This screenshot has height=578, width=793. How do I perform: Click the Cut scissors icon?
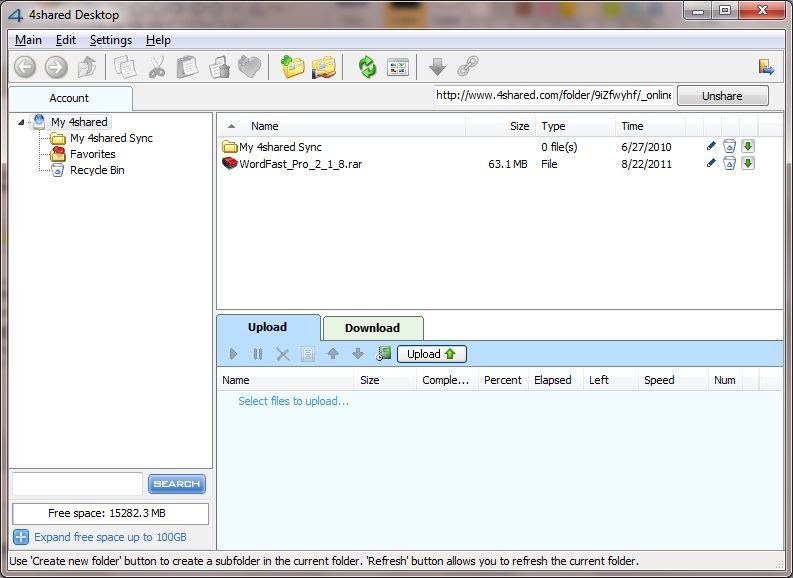157,67
